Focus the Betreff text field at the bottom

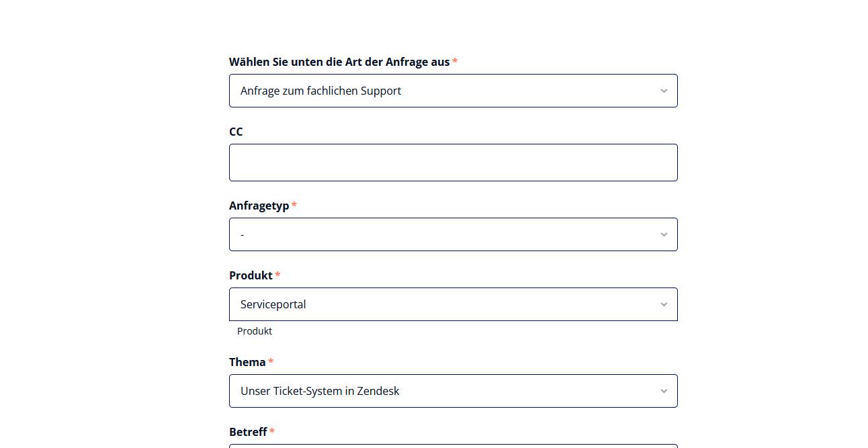[453, 446]
